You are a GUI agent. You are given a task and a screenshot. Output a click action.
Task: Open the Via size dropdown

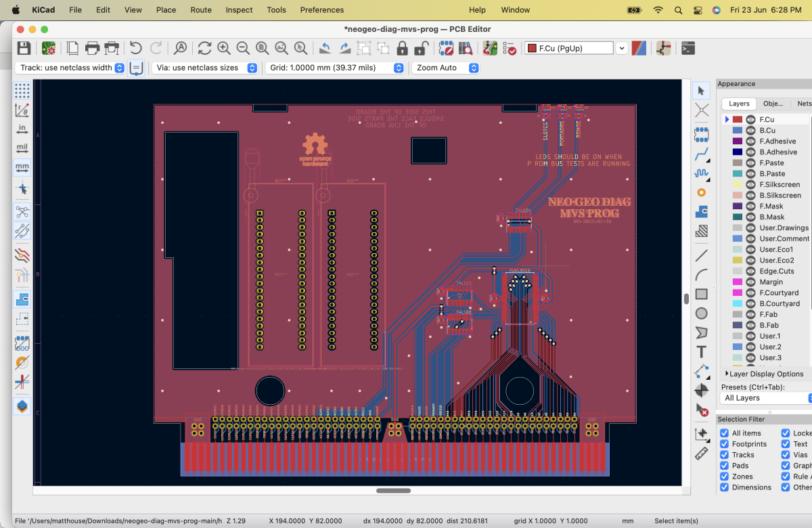(x=204, y=68)
